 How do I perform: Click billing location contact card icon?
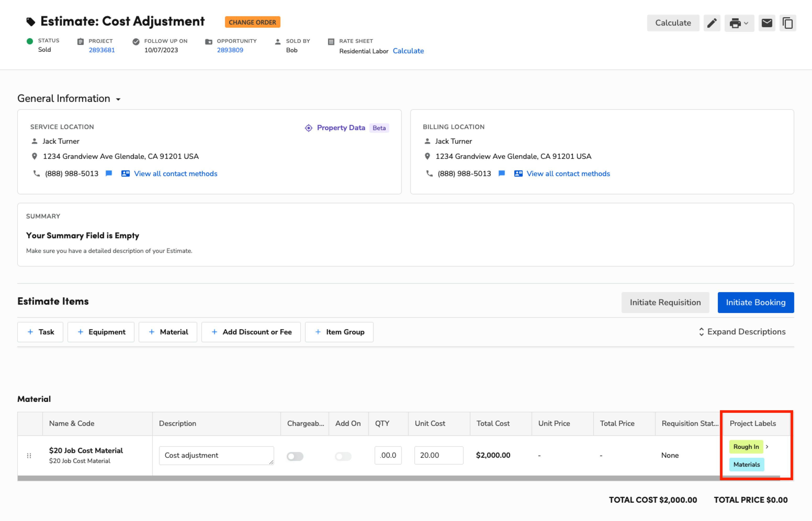click(x=518, y=173)
